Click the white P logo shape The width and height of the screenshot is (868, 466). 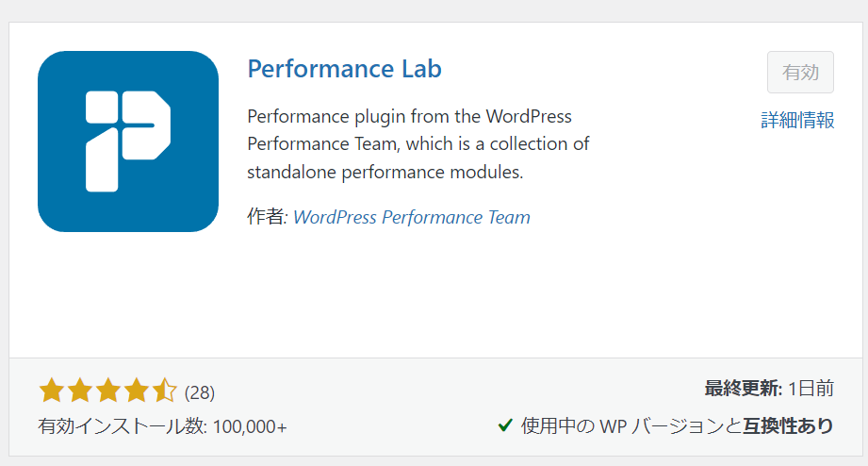128,141
